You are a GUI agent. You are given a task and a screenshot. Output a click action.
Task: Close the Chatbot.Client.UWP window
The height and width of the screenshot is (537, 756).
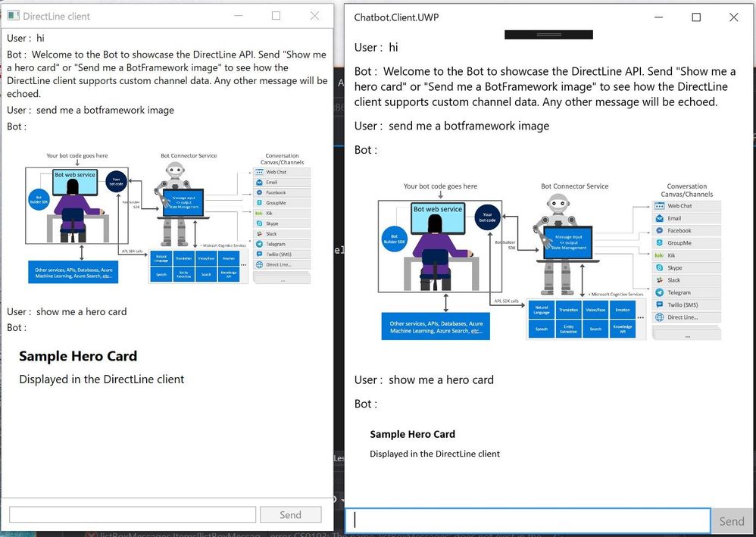pyautogui.click(x=733, y=17)
